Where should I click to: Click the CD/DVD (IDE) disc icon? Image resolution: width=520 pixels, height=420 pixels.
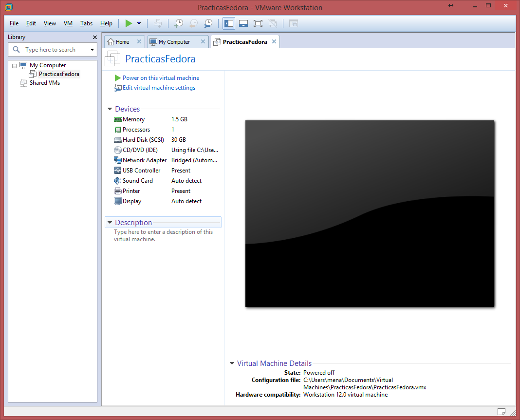[x=118, y=150]
